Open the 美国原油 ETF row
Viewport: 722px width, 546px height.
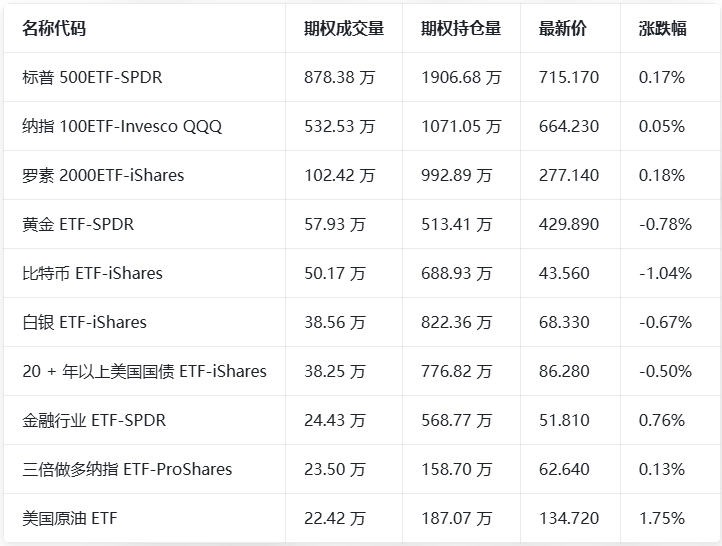[x=69, y=518]
